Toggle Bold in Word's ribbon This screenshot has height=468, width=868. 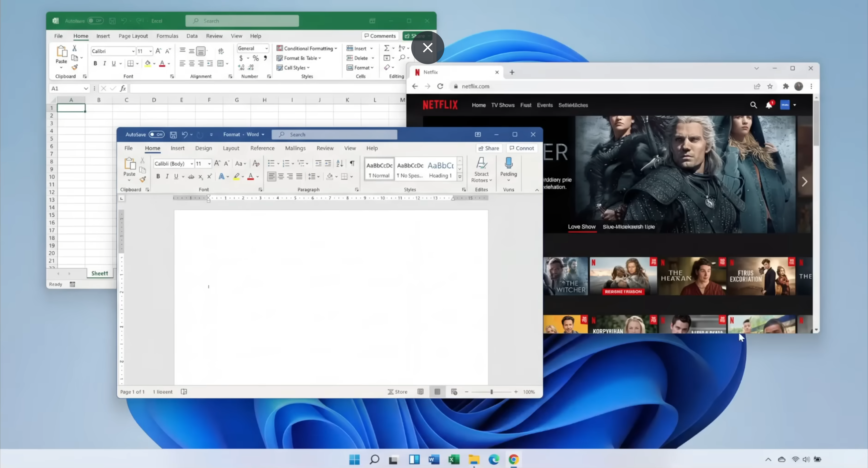click(158, 176)
